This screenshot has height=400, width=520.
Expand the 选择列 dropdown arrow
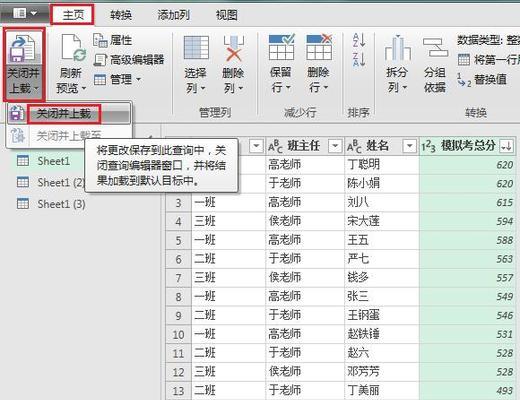(202, 88)
